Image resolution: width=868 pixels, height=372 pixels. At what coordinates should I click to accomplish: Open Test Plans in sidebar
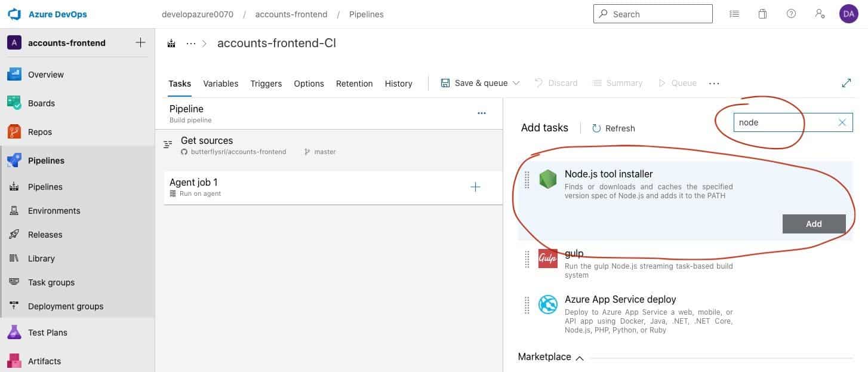click(48, 333)
